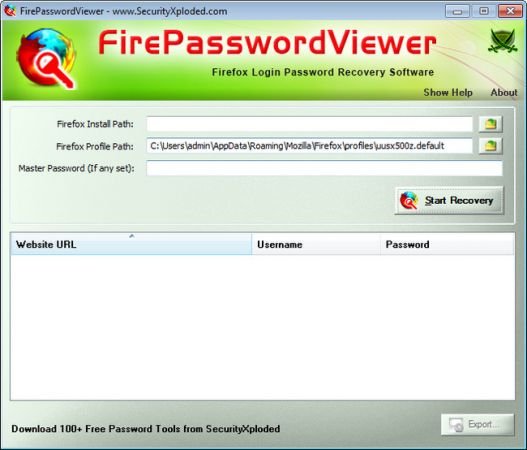Browse for Firefox Install Path folder
This screenshot has width=527, height=450.
[490, 124]
